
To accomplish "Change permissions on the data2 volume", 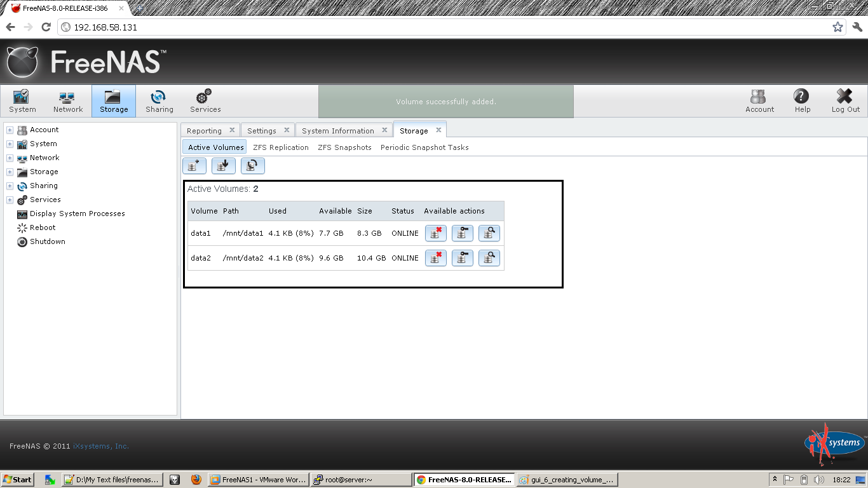I will tap(463, 258).
